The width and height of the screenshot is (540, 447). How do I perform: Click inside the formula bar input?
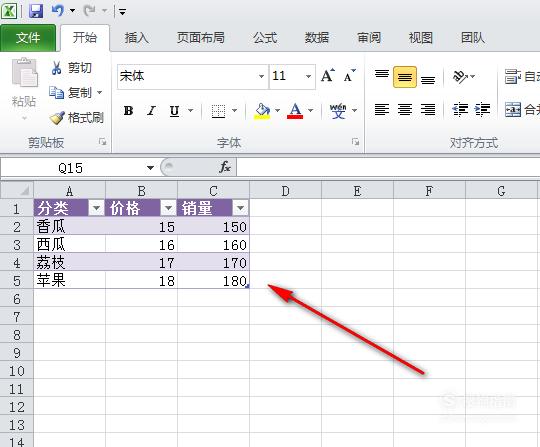388,168
